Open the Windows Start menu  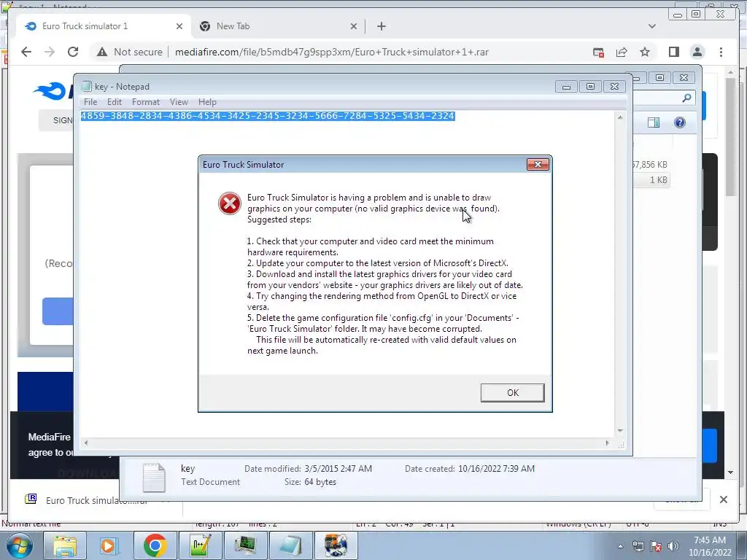[20, 545]
